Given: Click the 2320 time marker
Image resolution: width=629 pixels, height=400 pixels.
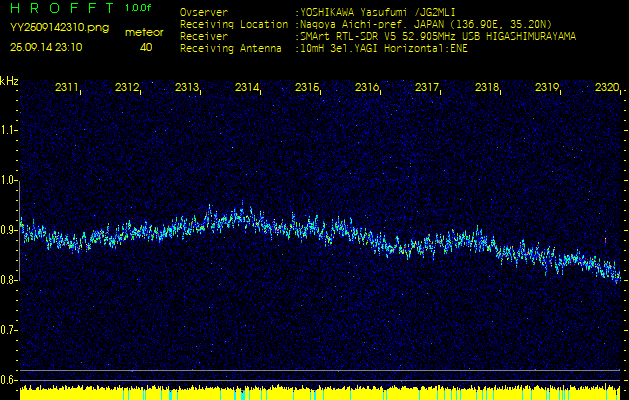Looking at the screenshot, I should (606, 88).
